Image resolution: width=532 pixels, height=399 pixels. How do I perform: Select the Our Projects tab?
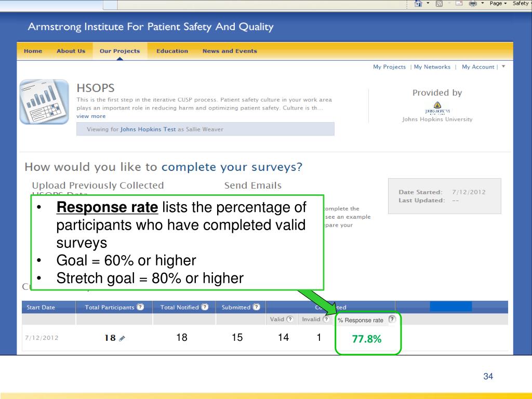pyautogui.click(x=120, y=51)
